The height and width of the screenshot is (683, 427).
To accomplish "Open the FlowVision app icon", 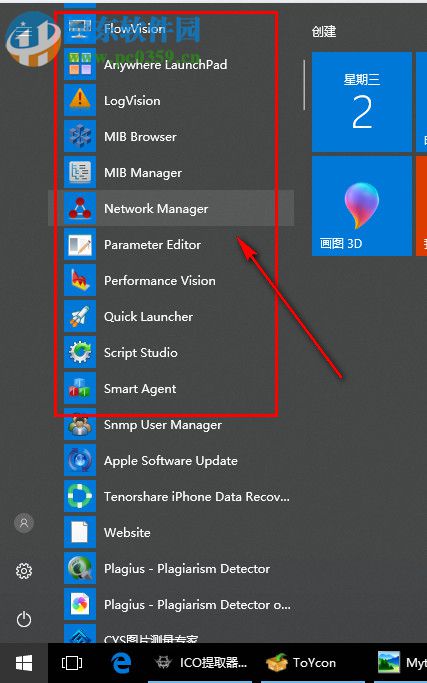I will [80, 29].
